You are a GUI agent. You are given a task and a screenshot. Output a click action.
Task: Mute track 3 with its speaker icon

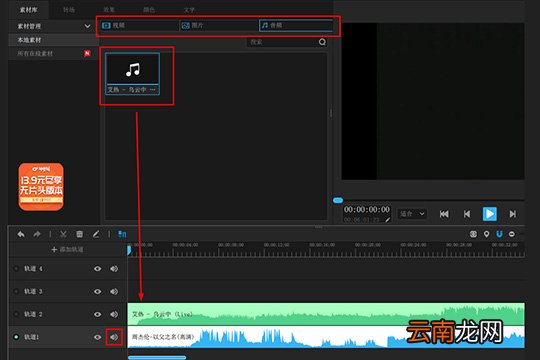pos(114,291)
